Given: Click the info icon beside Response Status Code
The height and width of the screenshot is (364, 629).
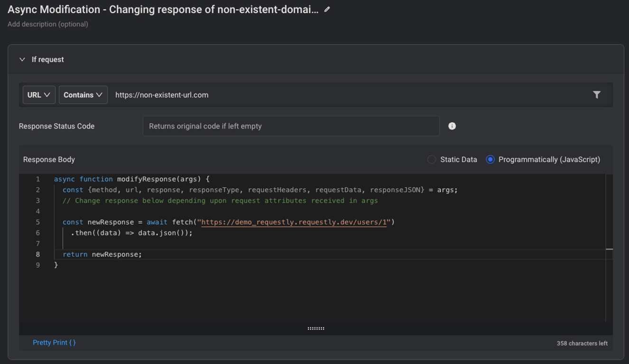Looking at the screenshot, I should [x=452, y=126].
